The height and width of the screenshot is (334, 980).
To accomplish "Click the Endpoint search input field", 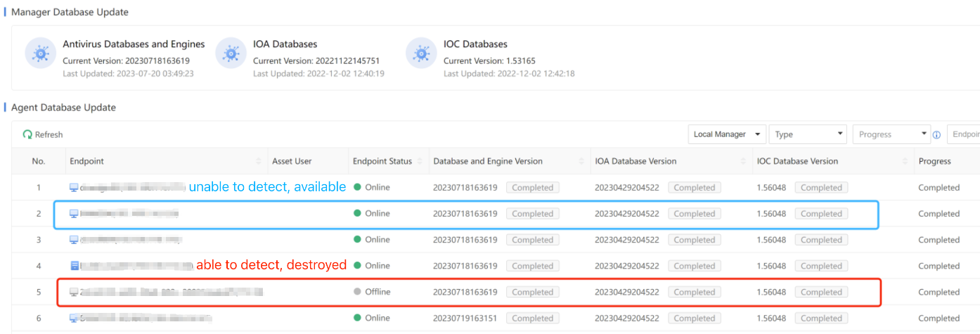I will (963, 134).
